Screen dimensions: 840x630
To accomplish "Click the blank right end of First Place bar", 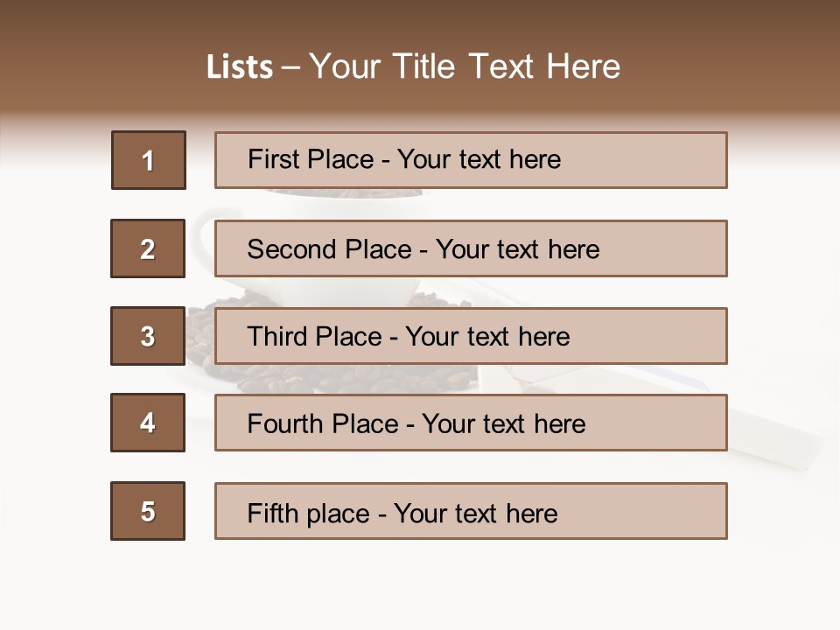I will coord(665,160).
